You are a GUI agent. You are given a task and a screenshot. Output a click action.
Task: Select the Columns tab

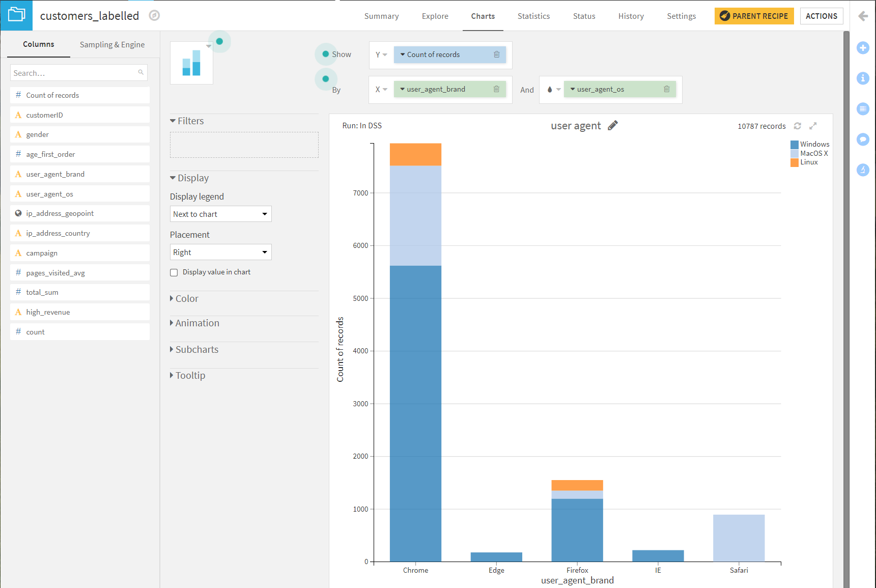pyautogui.click(x=39, y=44)
